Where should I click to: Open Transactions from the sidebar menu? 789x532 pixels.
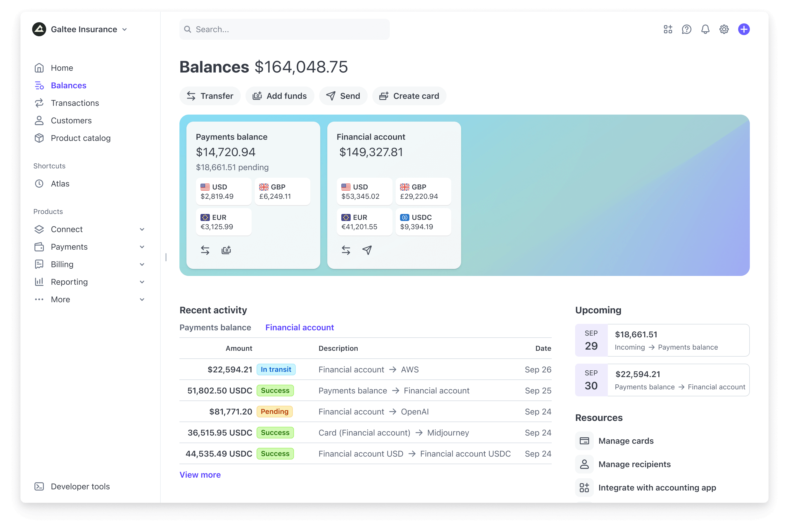pos(75,103)
